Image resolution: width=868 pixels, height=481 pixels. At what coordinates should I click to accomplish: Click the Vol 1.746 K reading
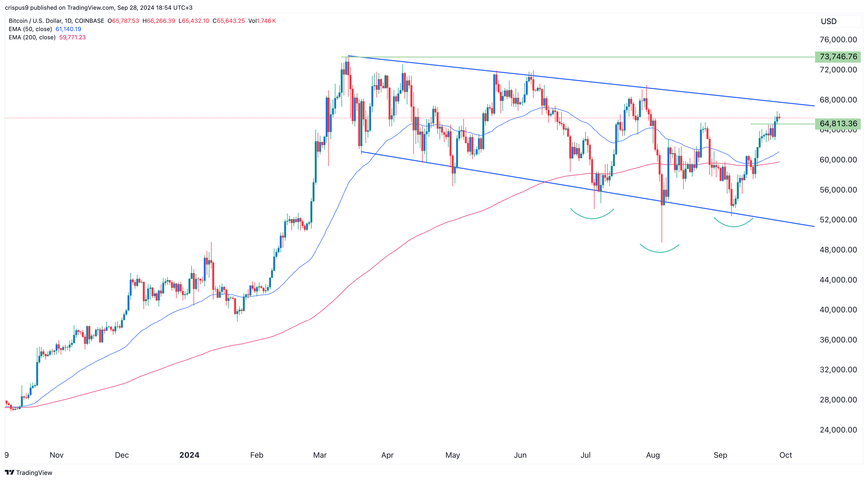[x=262, y=21]
